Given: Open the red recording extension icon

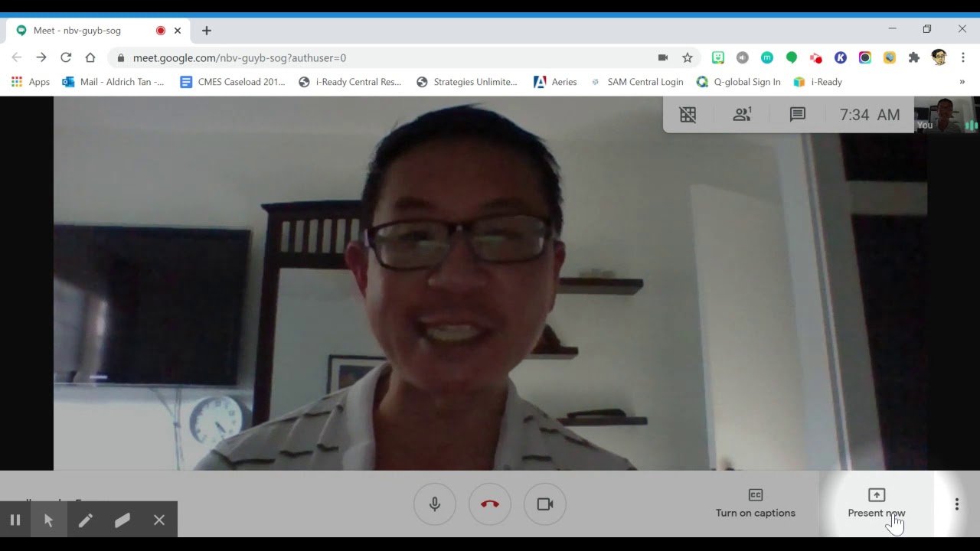Looking at the screenshot, I should (x=816, y=57).
